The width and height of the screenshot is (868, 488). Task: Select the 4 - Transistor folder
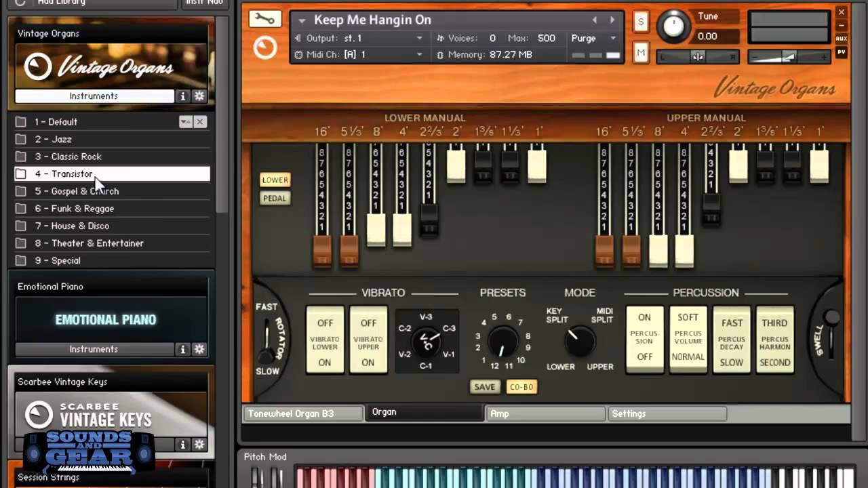point(112,174)
